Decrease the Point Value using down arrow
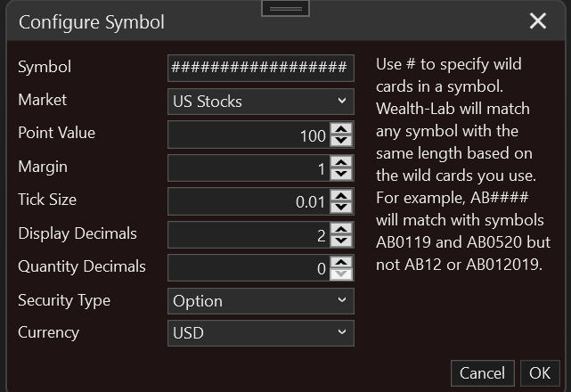Screen dimensions: 571x392 pyautogui.click(x=341, y=140)
